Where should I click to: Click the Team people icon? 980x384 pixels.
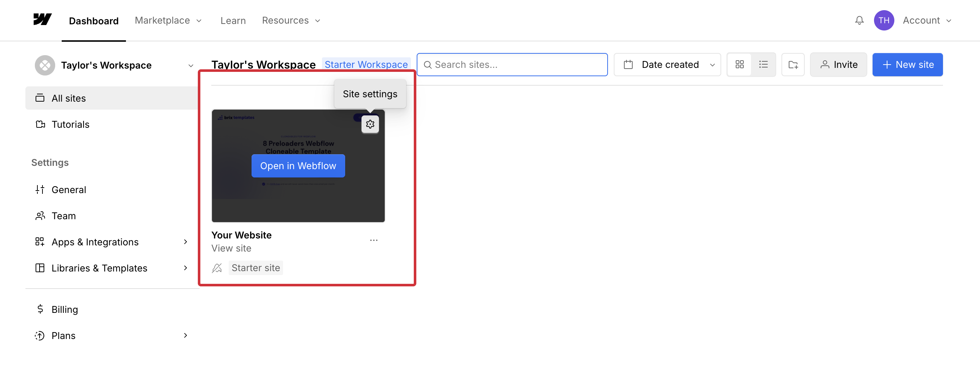point(40,216)
